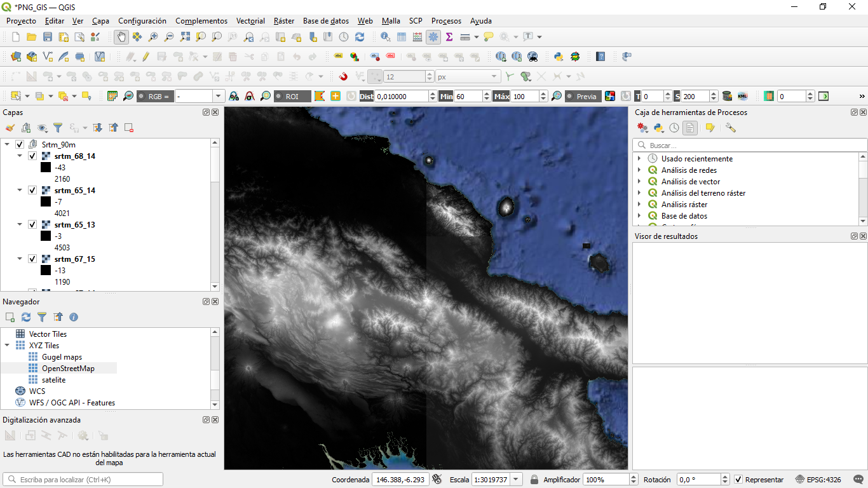Open Processing options wrench icon
Screen dimensions: 868x488
click(731, 128)
